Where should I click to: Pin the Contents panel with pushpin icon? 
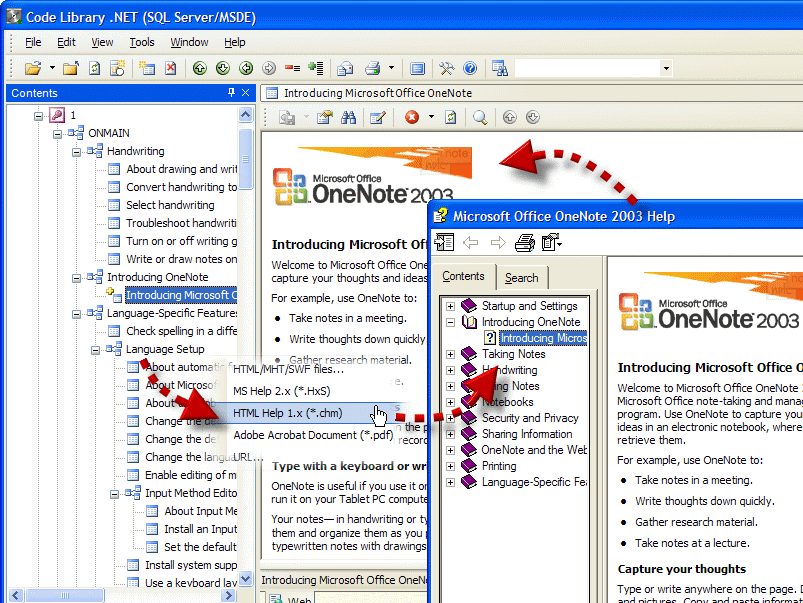click(x=231, y=93)
